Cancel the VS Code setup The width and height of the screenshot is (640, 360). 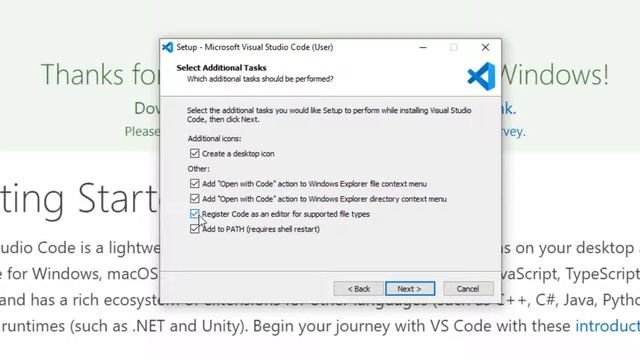click(468, 289)
